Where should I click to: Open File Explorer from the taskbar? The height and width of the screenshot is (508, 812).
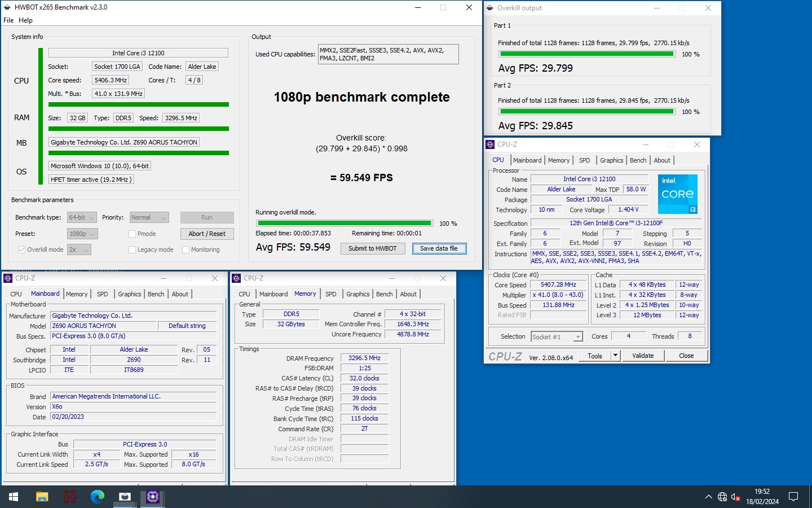42,497
